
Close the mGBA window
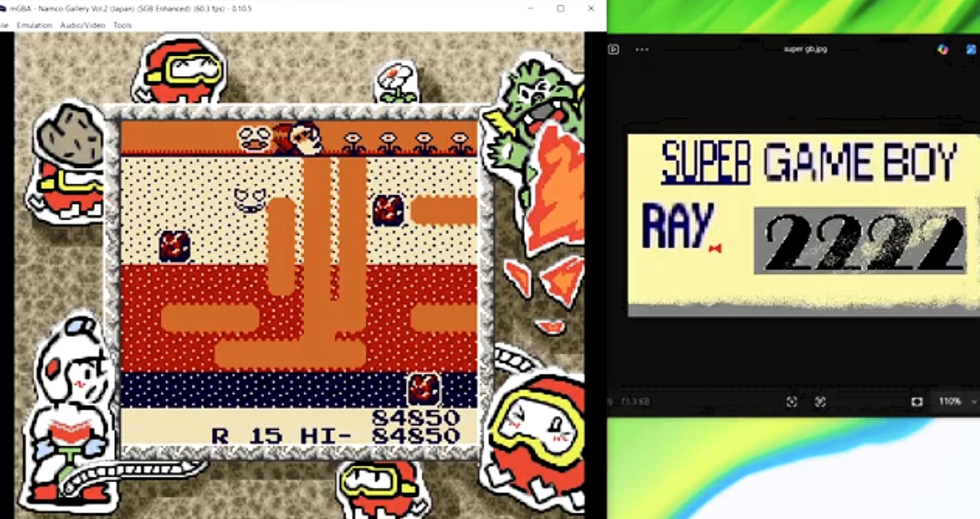coord(591,8)
